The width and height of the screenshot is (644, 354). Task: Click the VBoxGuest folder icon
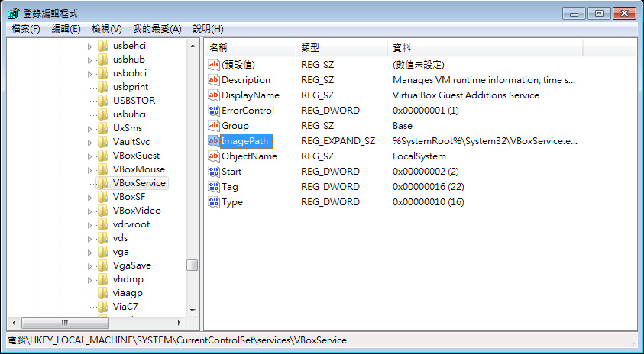click(102, 156)
